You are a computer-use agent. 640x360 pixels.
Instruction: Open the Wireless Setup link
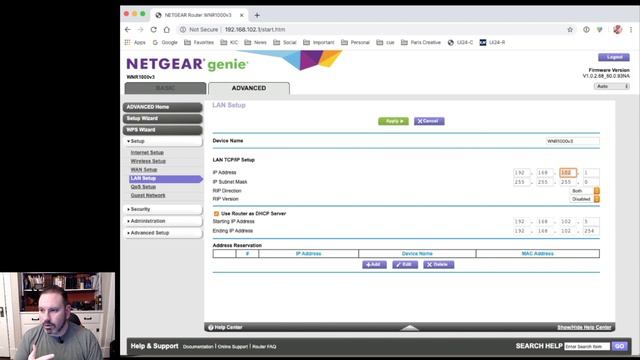coord(148,161)
